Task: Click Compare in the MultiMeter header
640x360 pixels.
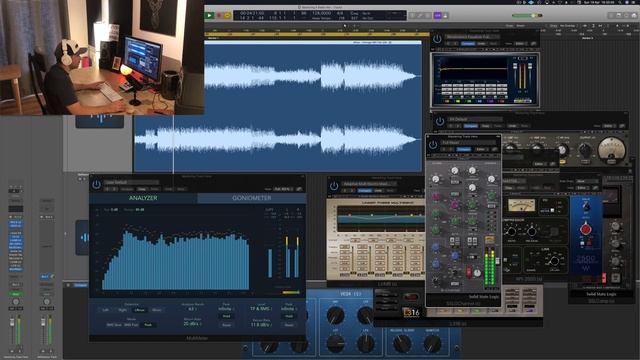Action: 127,189
